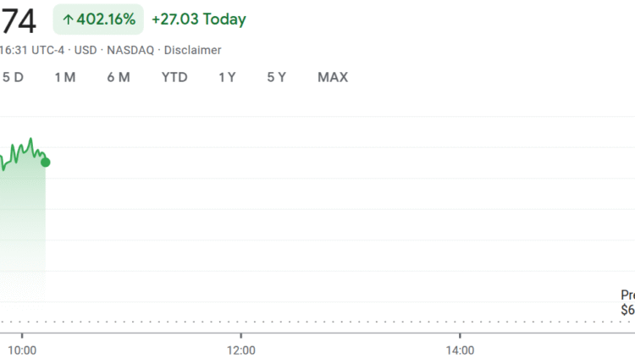This screenshot has height=364, width=635.
Task: Click the 12:00 time axis label
Action: pos(241,350)
